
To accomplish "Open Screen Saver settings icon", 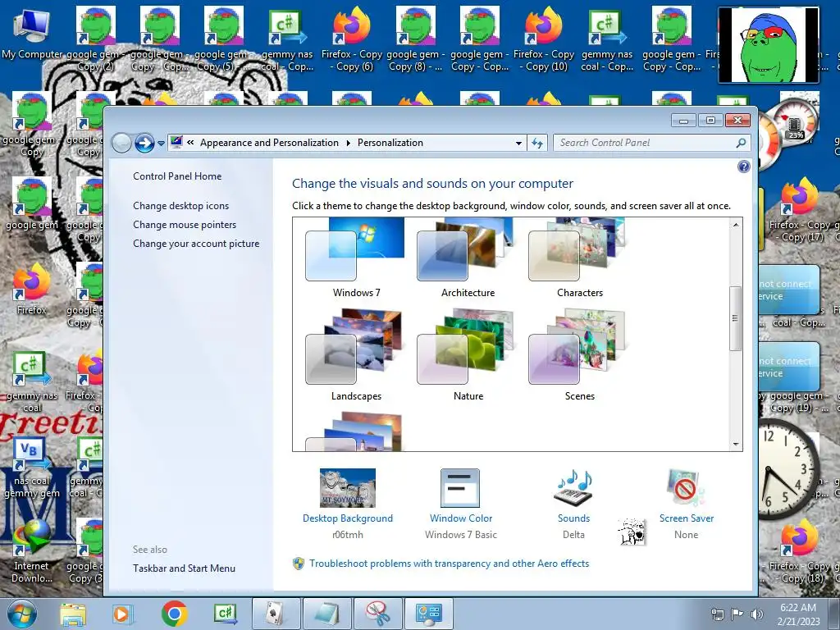I will 686,488.
